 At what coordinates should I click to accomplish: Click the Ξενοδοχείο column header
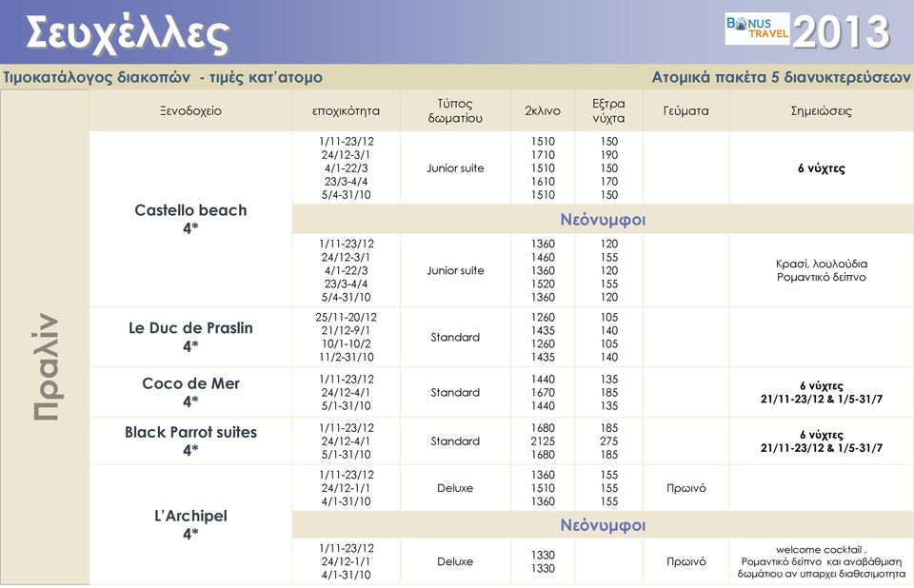point(190,110)
